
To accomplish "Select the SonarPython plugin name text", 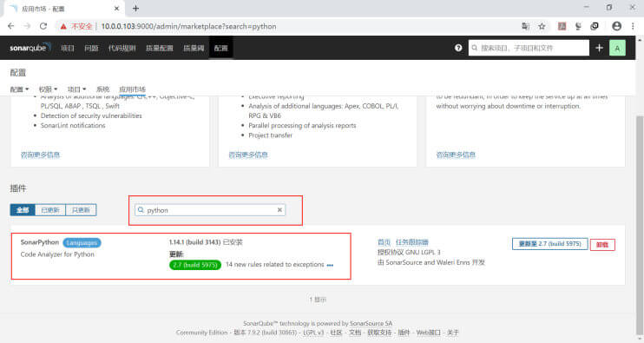I will (40, 242).
